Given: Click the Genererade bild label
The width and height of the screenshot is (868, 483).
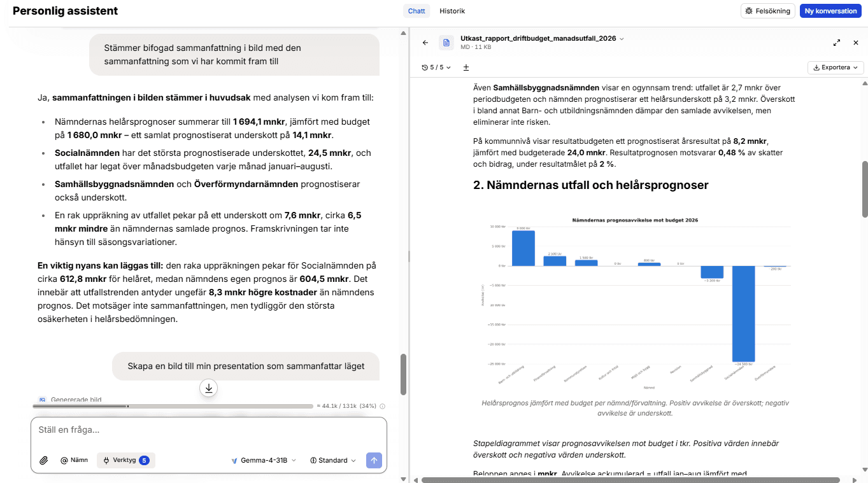Looking at the screenshot, I should coord(76,400).
